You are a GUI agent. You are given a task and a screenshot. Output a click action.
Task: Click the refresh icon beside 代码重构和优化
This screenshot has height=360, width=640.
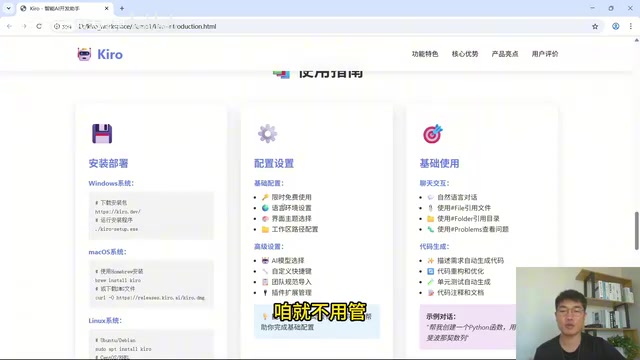pyautogui.click(x=431, y=271)
